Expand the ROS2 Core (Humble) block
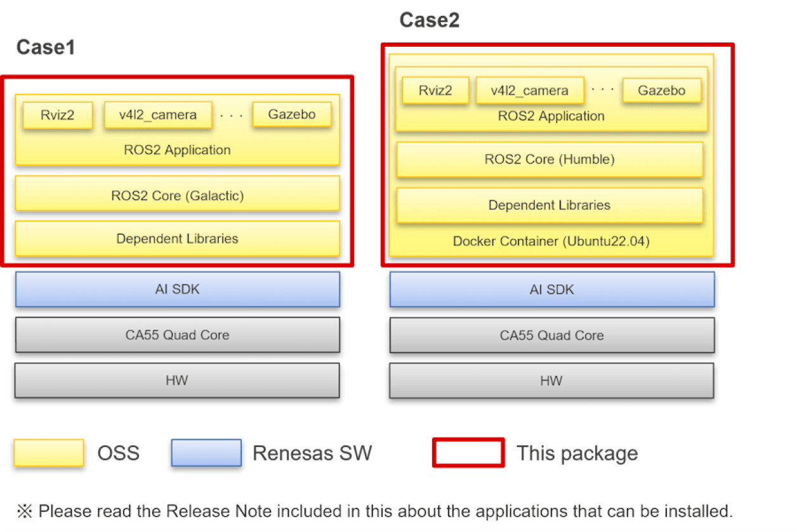797x532 pixels. click(550, 159)
